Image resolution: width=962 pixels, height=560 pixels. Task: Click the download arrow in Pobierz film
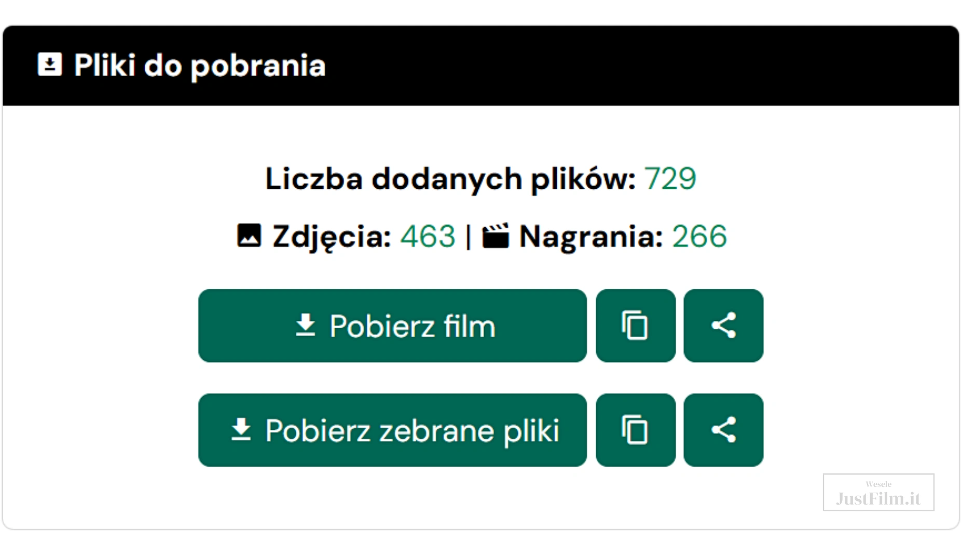pos(306,325)
